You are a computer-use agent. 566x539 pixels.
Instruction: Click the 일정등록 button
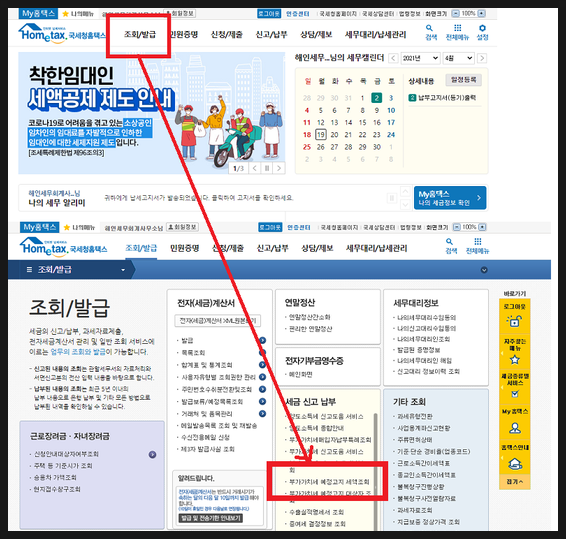(463, 79)
